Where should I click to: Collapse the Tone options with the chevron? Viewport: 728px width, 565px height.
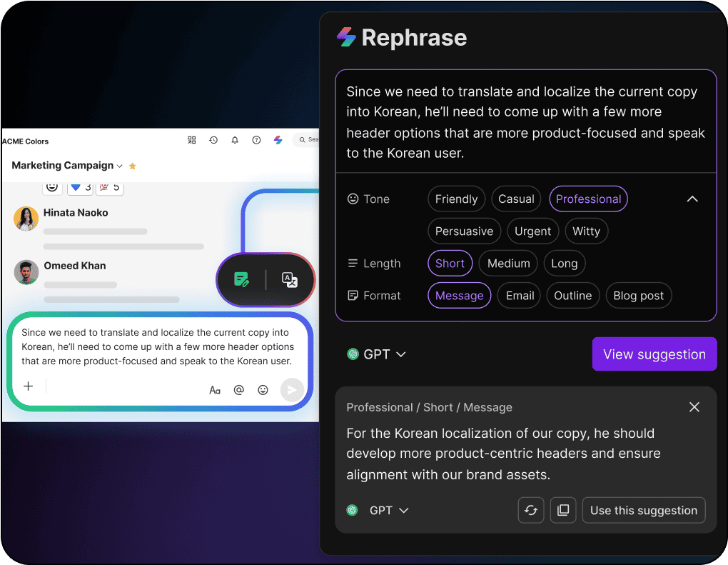[x=692, y=199]
